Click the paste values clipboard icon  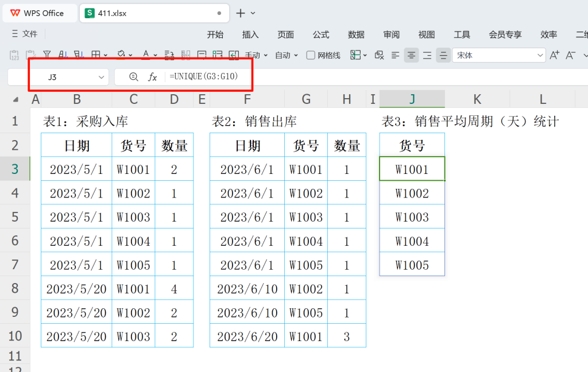point(14,55)
